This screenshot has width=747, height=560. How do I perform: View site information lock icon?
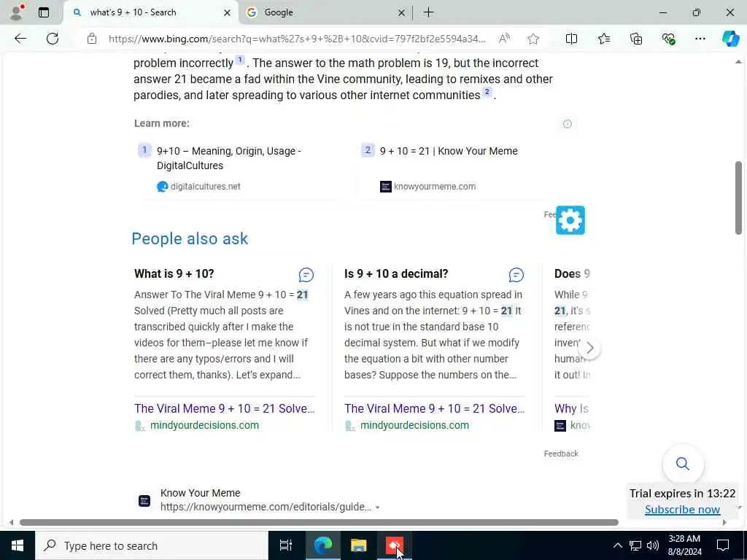(x=92, y=39)
